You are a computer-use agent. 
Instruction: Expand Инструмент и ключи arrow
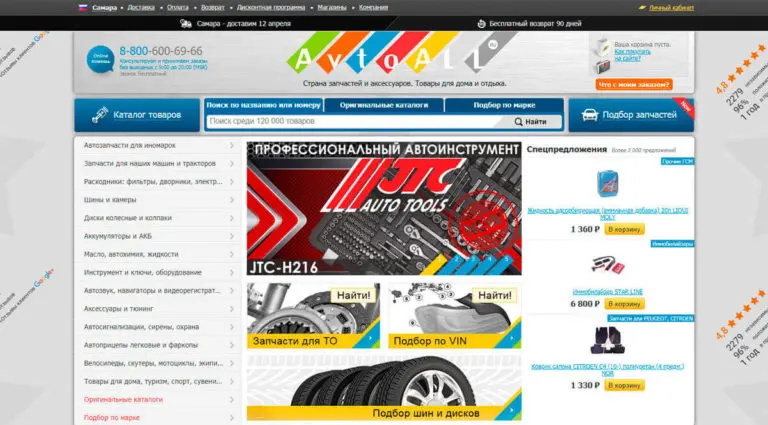232,272
